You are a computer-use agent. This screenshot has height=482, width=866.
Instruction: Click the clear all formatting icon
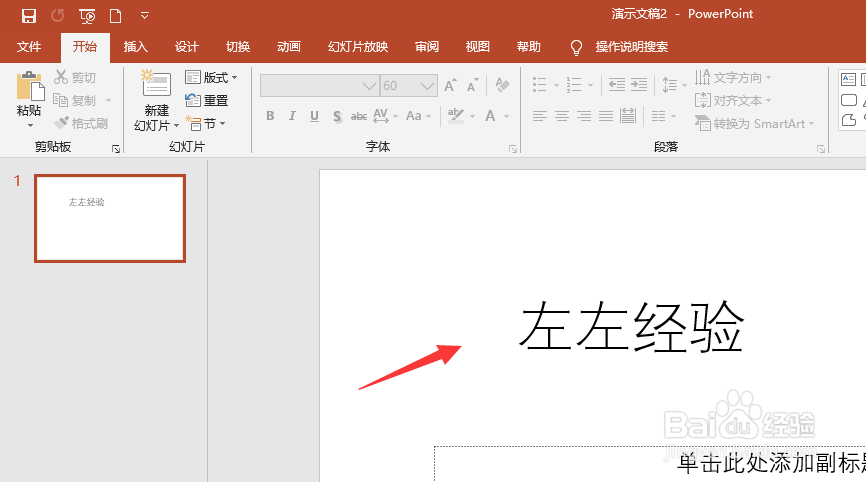coord(502,85)
